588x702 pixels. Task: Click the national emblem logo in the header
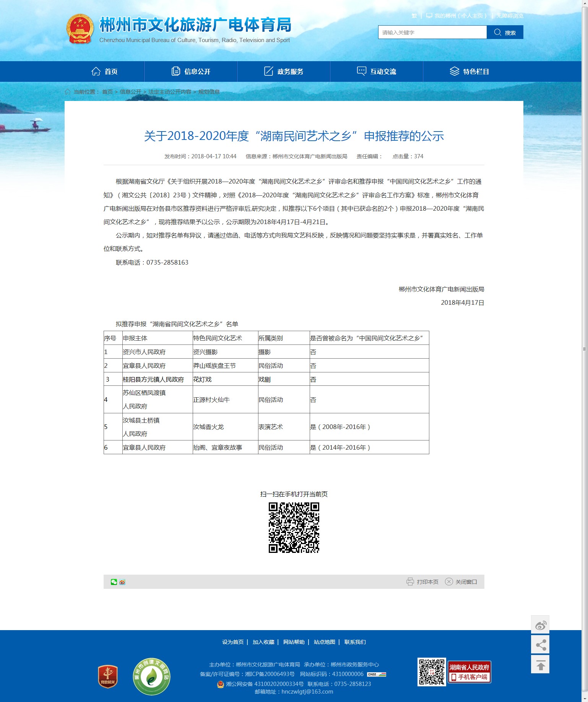point(80,29)
